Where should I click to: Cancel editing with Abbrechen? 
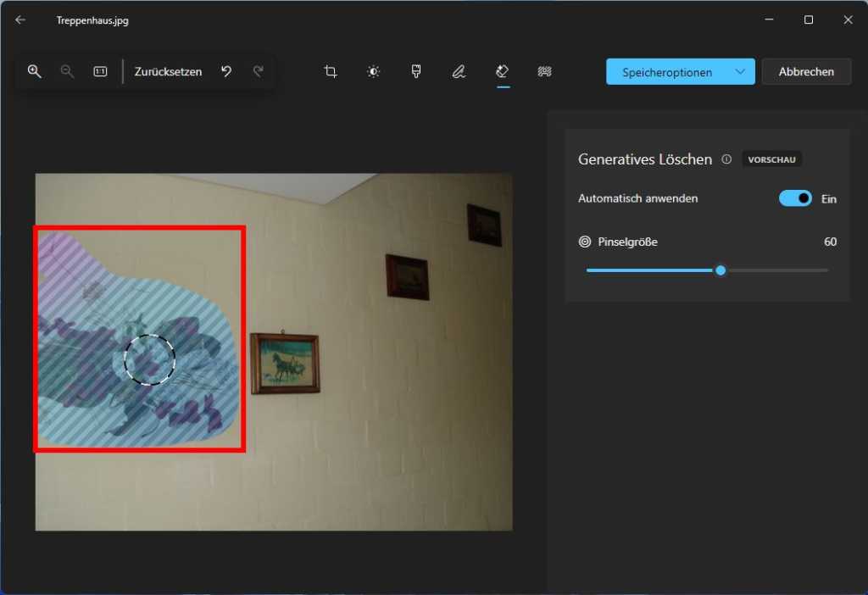[x=806, y=71]
